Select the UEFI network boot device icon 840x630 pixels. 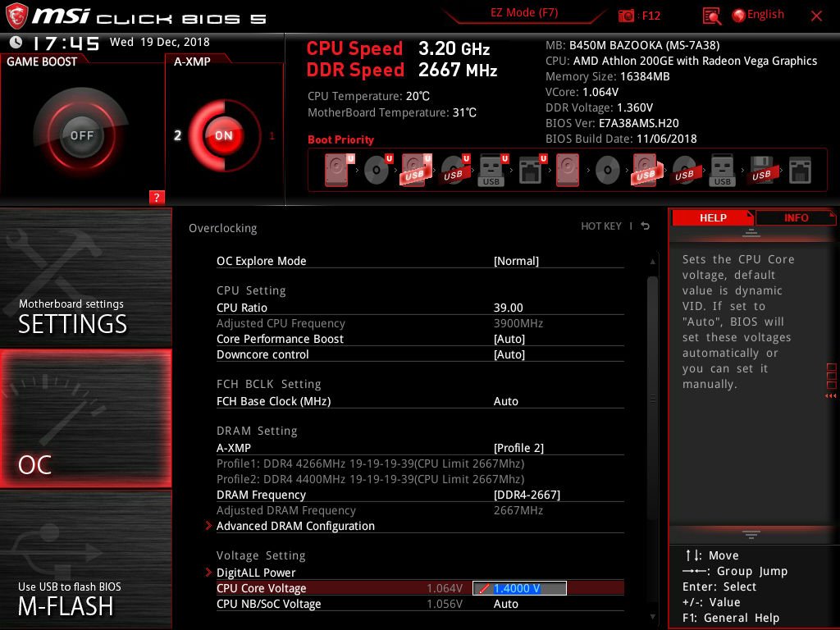point(532,170)
